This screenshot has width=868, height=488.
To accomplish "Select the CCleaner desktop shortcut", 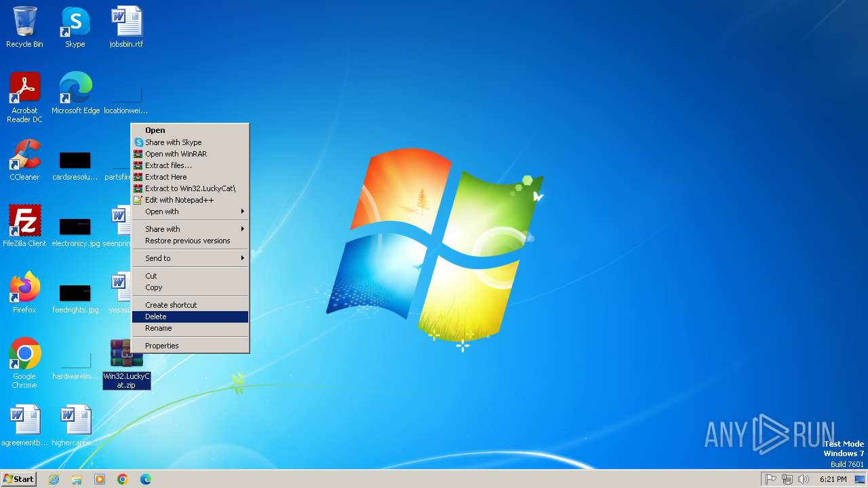I will point(24,160).
